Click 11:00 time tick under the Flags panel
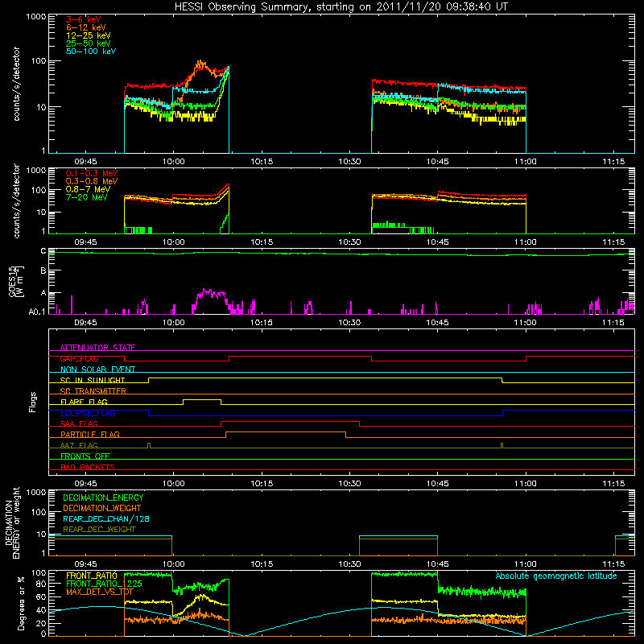The width and height of the screenshot is (644, 644). pyautogui.click(x=526, y=484)
